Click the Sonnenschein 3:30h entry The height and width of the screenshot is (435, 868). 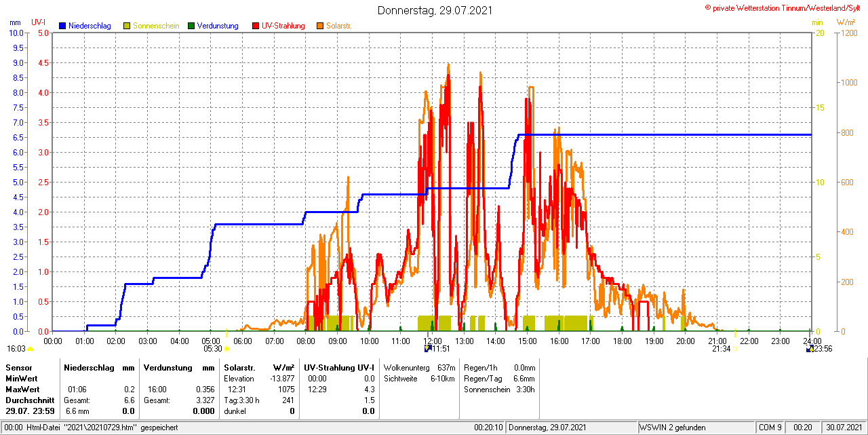pyautogui.click(x=499, y=390)
